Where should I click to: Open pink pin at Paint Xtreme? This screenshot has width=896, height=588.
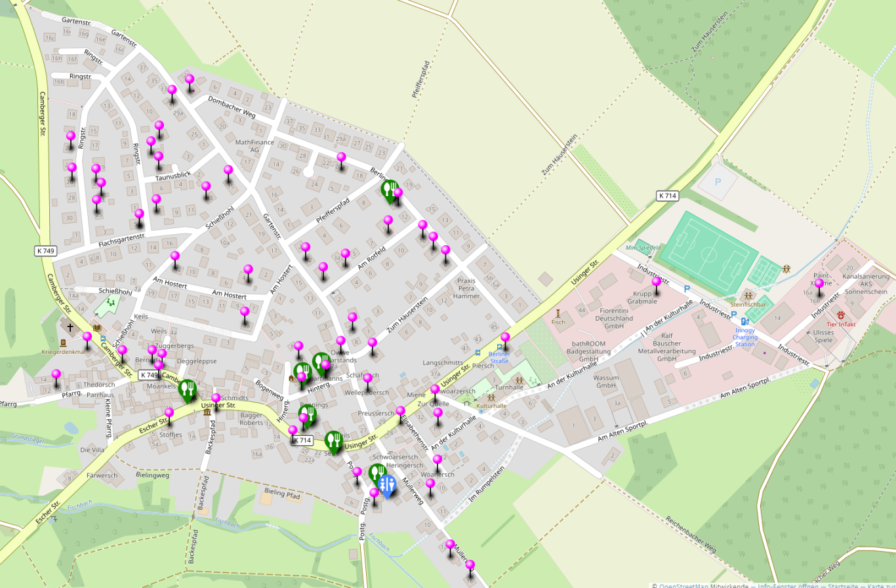(819, 284)
